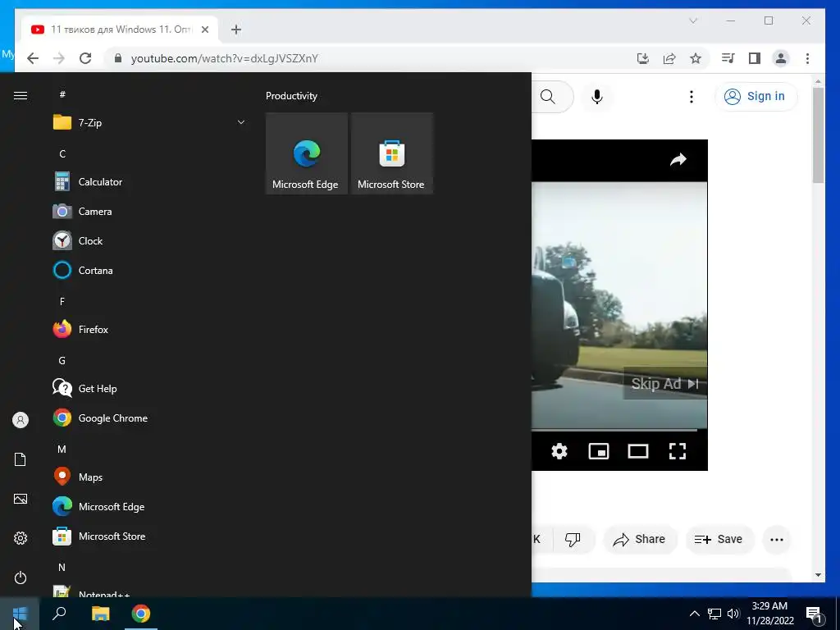Jump to the letter C group header
840x630 pixels.
(62, 153)
